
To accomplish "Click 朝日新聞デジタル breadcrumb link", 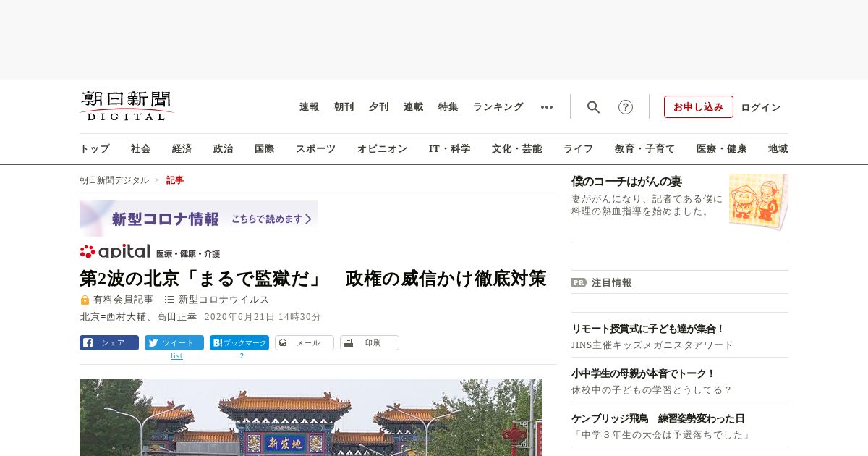I will coord(114,180).
